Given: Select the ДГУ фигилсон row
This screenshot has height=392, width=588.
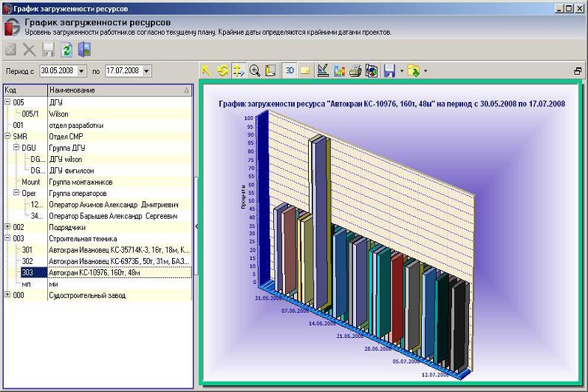Looking at the screenshot, I should 98,170.
